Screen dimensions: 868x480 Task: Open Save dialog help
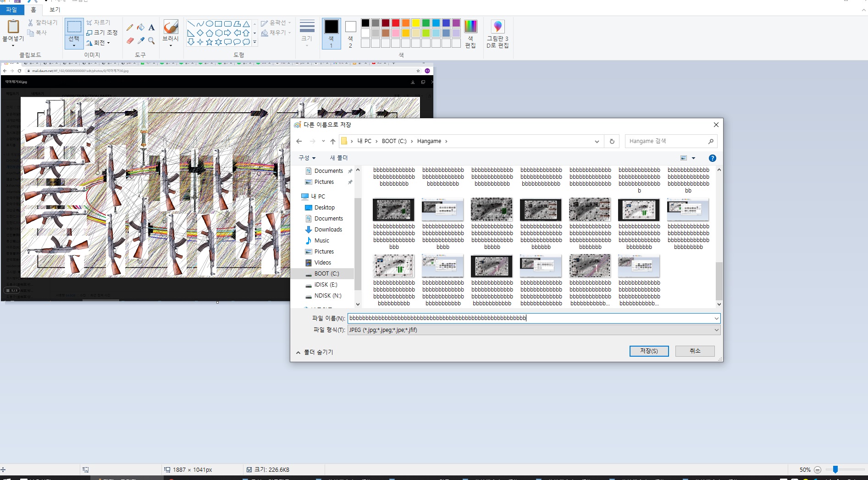click(x=712, y=158)
